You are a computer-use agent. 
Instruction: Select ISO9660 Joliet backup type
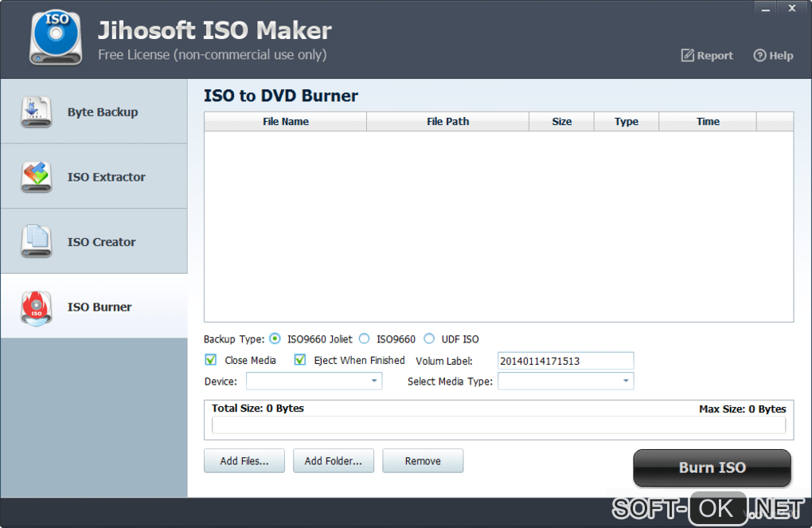pos(275,339)
